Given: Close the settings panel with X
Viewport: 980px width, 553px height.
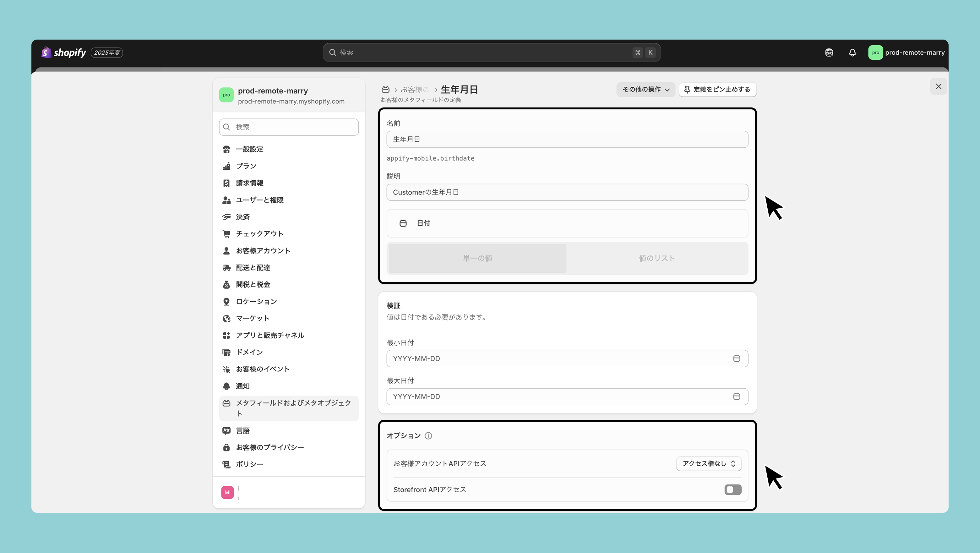Looking at the screenshot, I should click(x=938, y=86).
